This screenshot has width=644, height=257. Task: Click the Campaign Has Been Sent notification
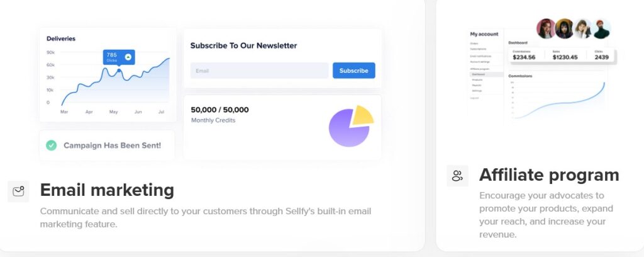(x=107, y=145)
